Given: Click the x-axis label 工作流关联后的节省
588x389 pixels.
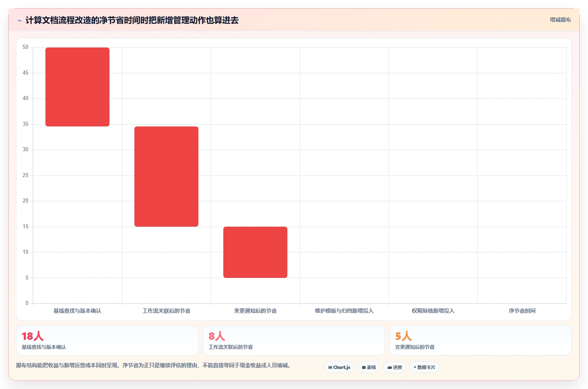Looking at the screenshot, I should coord(166,311).
